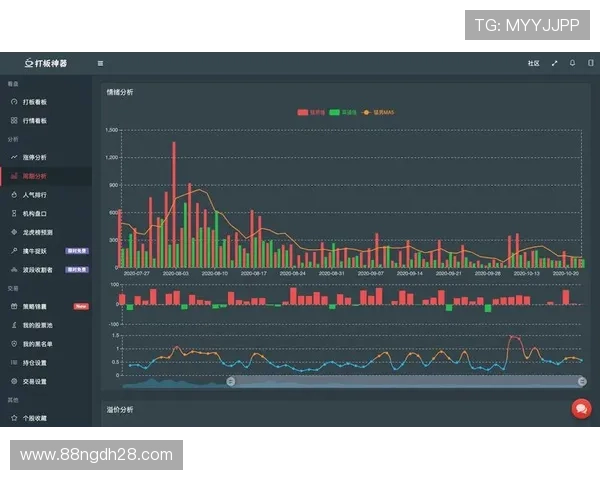
Task: Open notifications via the bell icon
Action: (572, 62)
